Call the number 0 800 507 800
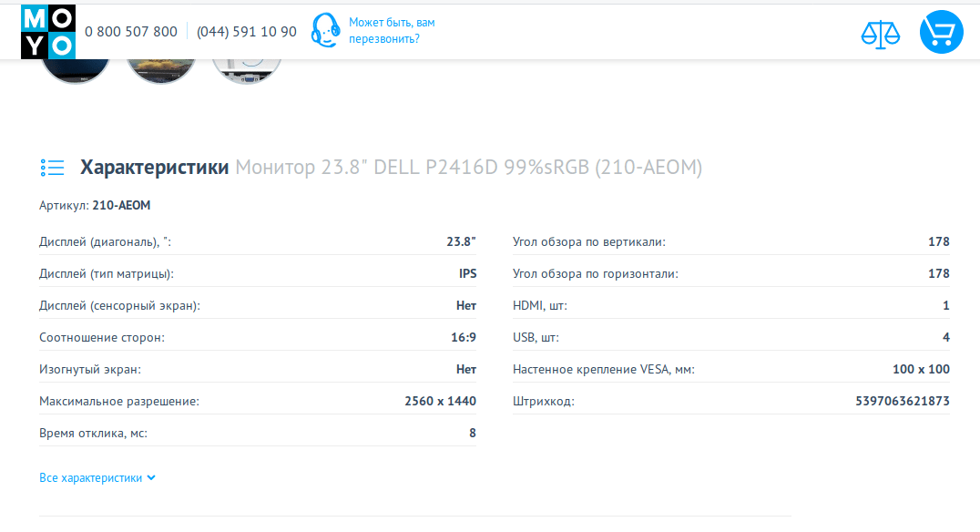The image size is (980, 532). tap(131, 32)
